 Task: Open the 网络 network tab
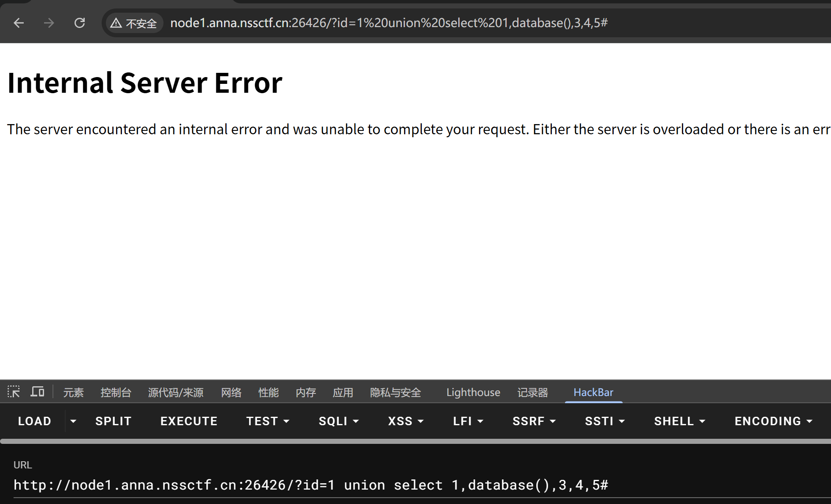pyautogui.click(x=231, y=392)
